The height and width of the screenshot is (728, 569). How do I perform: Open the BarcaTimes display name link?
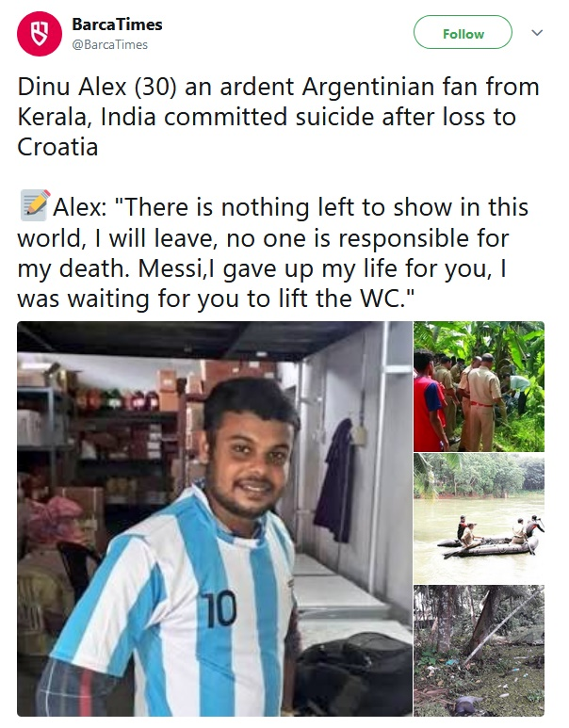point(117,24)
